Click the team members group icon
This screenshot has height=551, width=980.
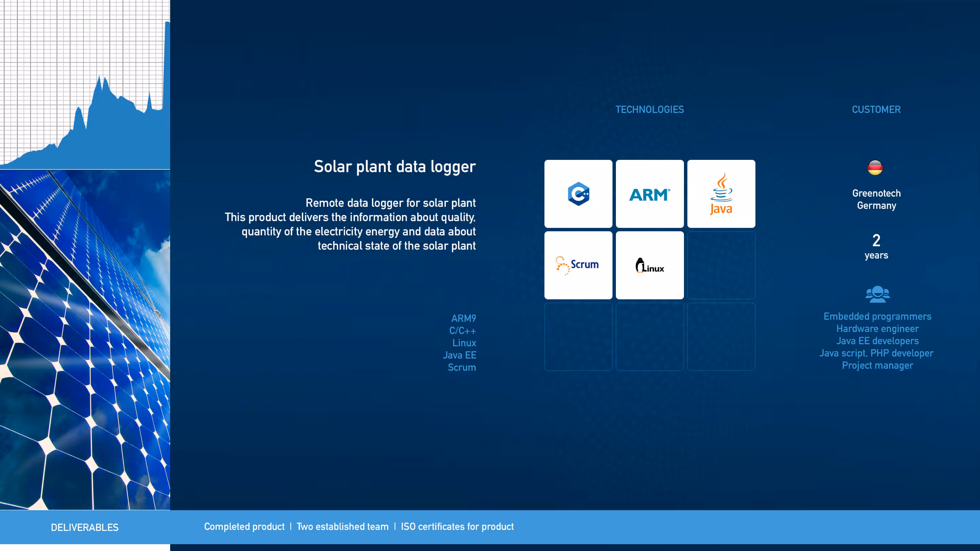(x=877, y=294)
